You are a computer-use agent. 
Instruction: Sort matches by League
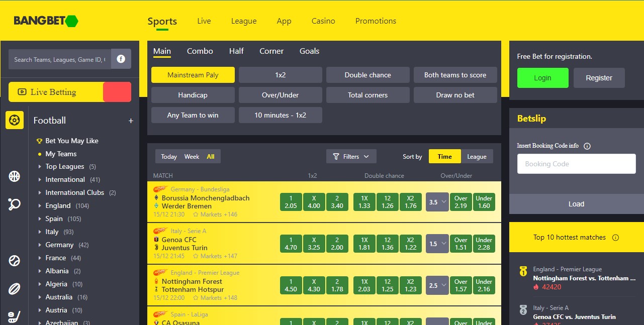[477, 156]
